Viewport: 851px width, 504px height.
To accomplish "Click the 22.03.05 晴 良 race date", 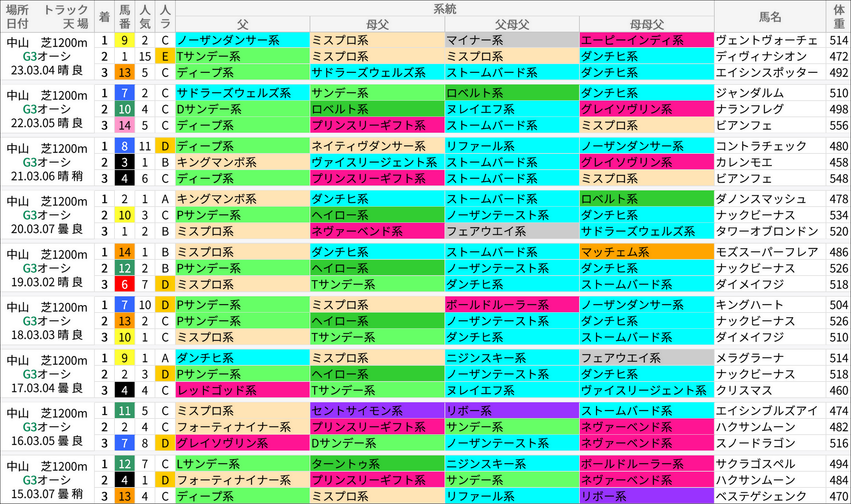I will click(47, 123).
